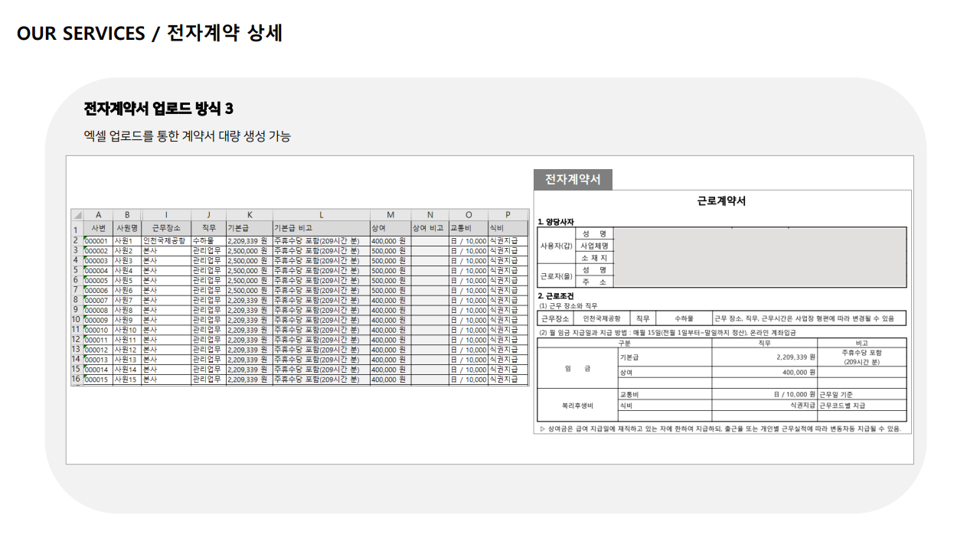Click the 근무일 기준 note in the contract

tap(836, 395)
